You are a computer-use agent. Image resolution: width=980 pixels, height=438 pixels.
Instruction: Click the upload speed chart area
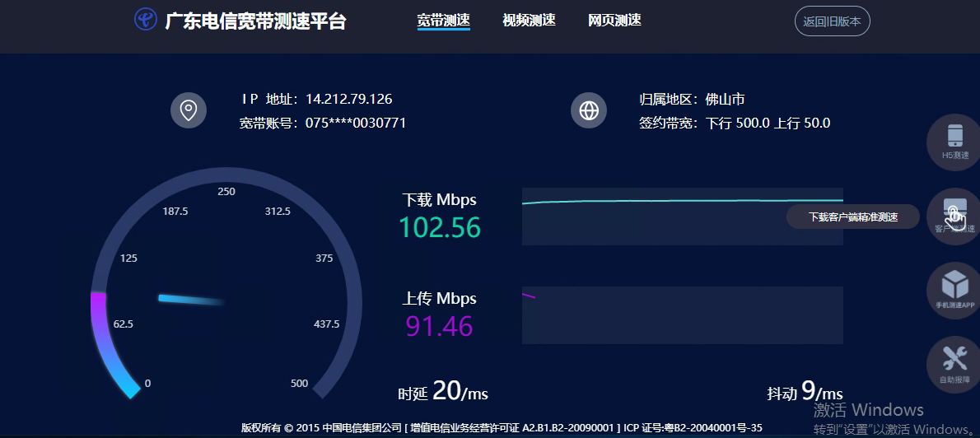point(683,315)
